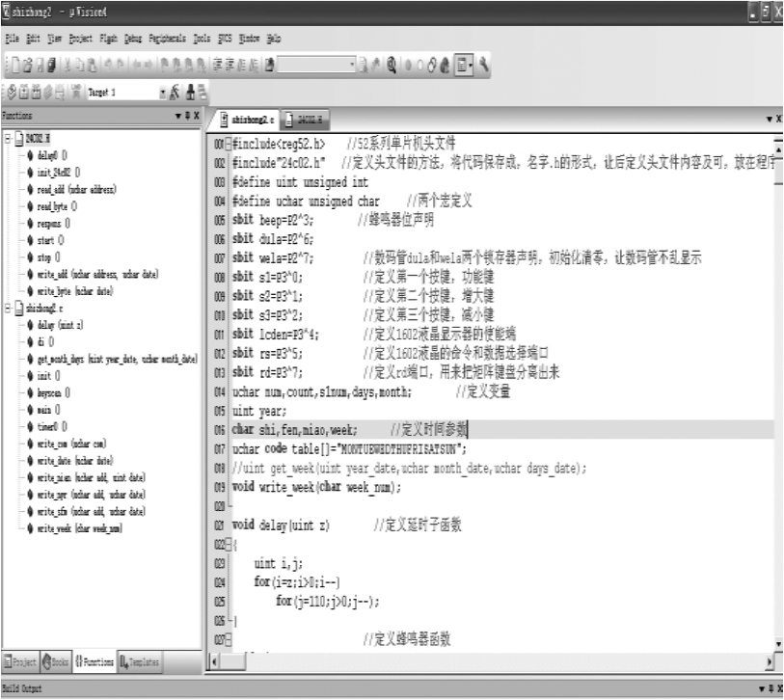Rebuild all target files icon
The height and width of the screenshot is (700, 784).
[x=36, y=92]
